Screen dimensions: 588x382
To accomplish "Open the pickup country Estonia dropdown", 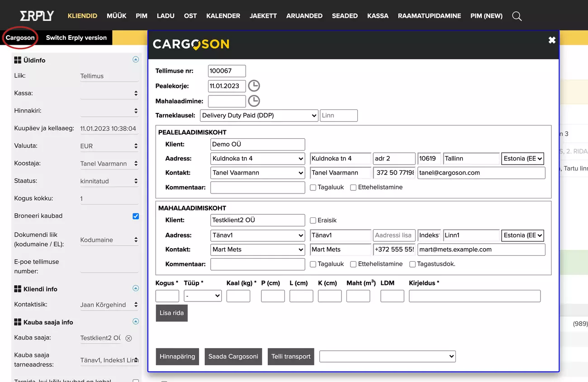I will [x=522, y=158].
